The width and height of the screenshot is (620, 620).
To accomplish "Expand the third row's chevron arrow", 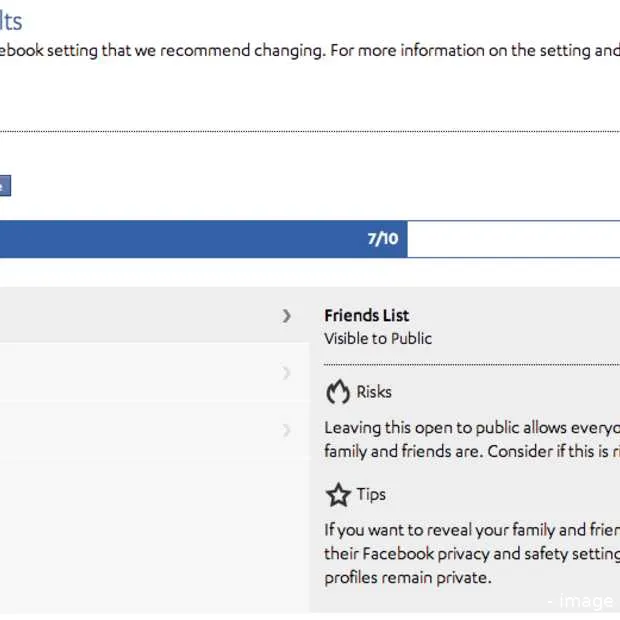I will [287, 430].
